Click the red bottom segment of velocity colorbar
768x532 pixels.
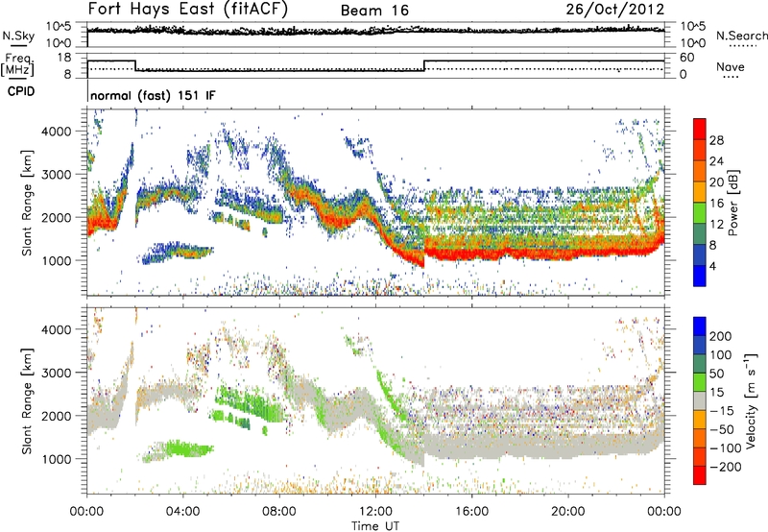click(x=700, y=475)
